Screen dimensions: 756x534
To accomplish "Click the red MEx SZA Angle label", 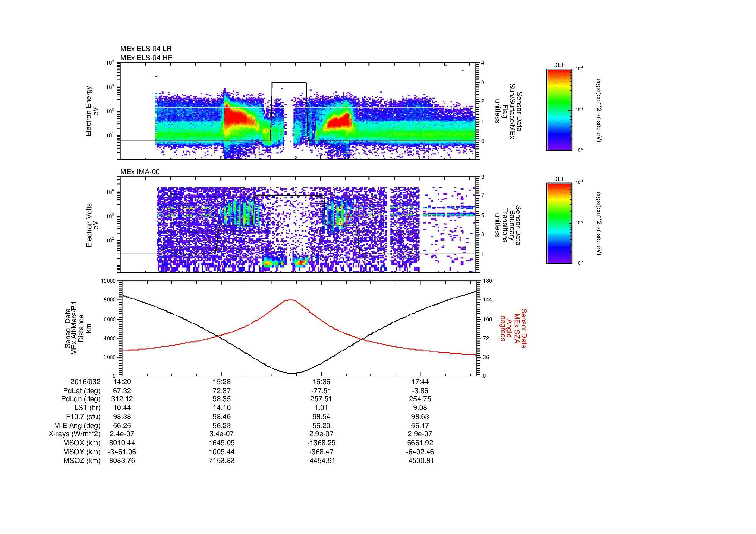I will pyautogui.click(x=513, y=328).
